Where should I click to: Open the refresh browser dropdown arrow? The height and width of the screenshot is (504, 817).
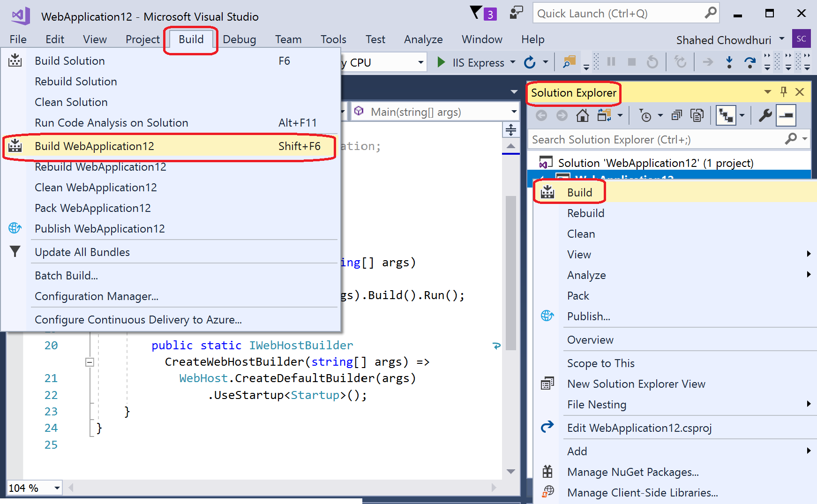545,62
